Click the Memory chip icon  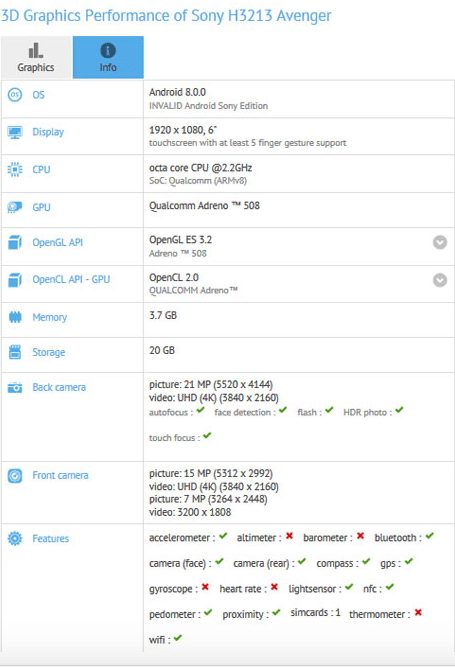pyautogui.click(x=15, y=317)
